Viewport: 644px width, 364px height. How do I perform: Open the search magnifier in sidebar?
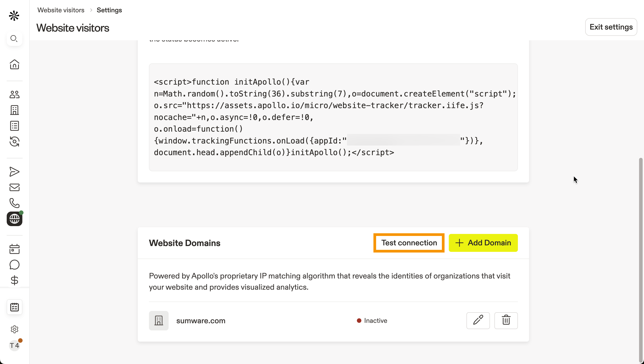[x=14, y=39]
